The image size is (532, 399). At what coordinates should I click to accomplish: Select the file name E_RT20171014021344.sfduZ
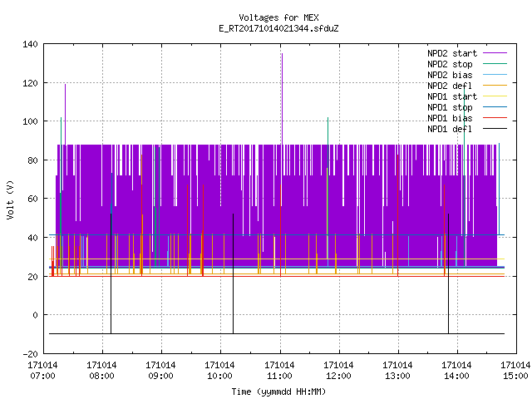tap(278, 28)
